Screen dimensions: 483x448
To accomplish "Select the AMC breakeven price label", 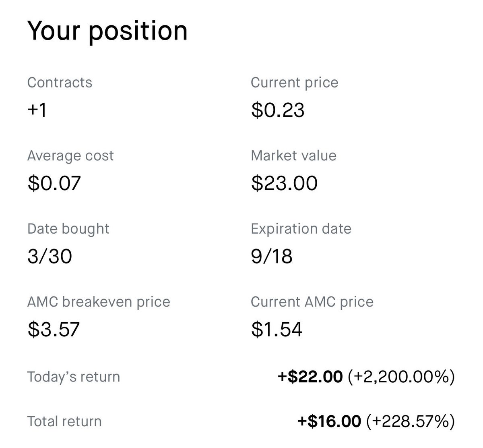I will (99, 302).
